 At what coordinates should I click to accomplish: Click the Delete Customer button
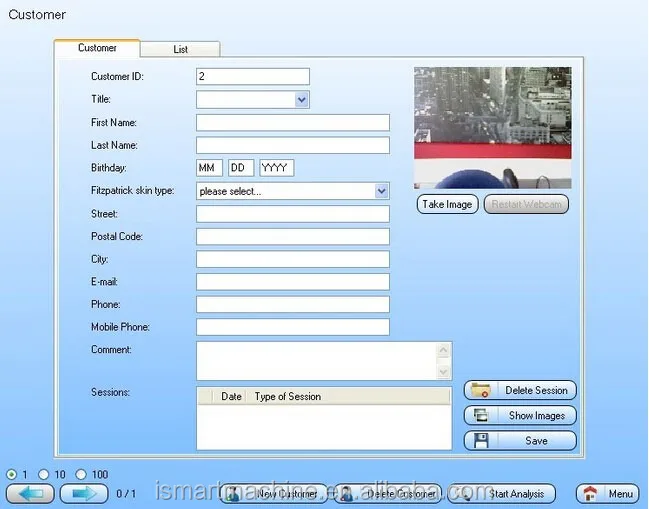coord(388,494)
